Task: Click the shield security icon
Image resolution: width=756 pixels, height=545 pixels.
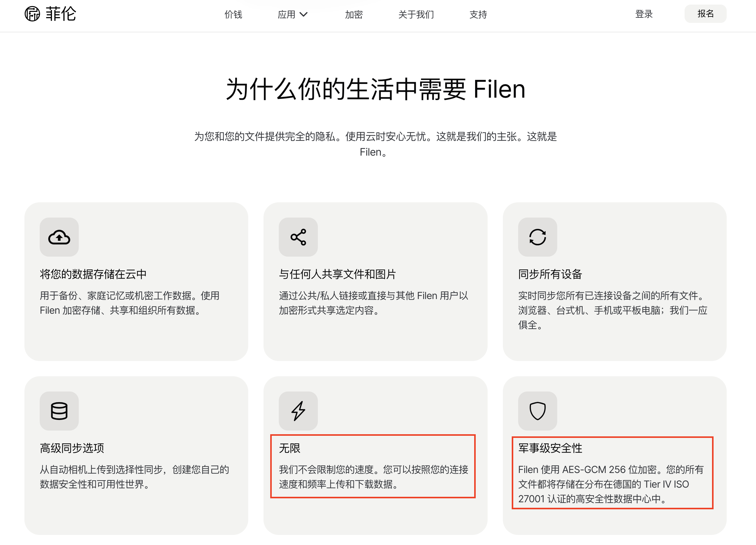Action: click(538, 411)
